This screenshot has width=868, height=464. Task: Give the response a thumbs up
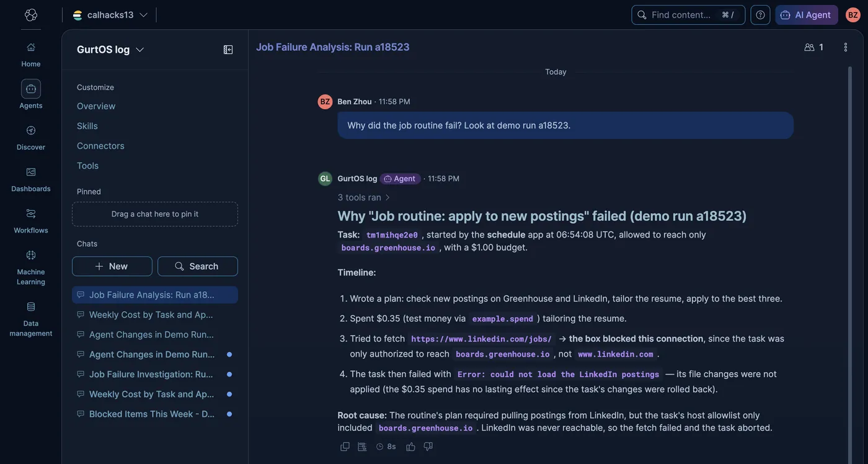coord(410,447)
